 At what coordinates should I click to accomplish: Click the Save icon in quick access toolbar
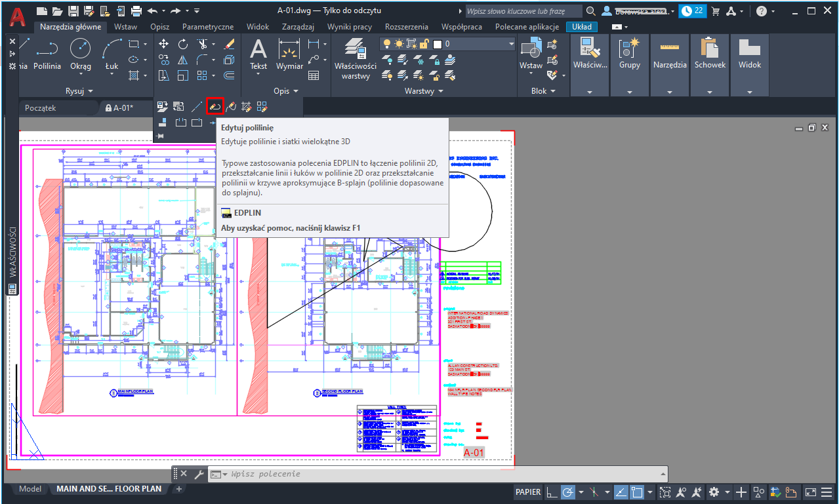73,10
